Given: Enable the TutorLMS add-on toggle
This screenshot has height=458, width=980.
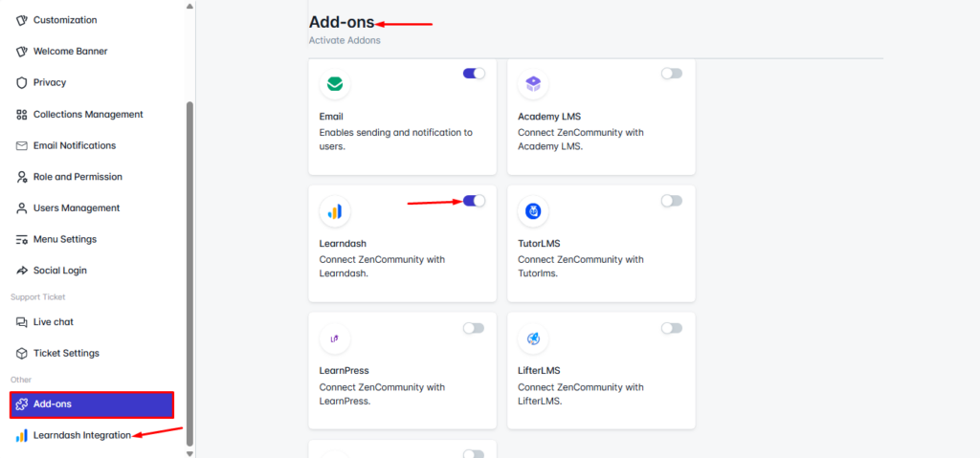Looking at the screenshot, I should [672, 201].
